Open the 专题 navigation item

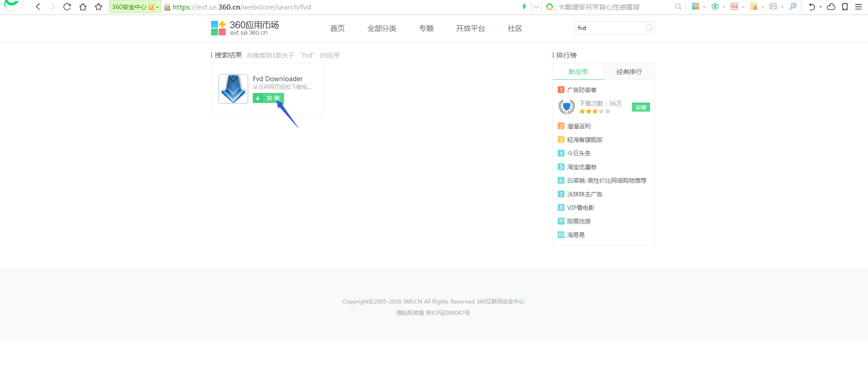coord(426,28)
